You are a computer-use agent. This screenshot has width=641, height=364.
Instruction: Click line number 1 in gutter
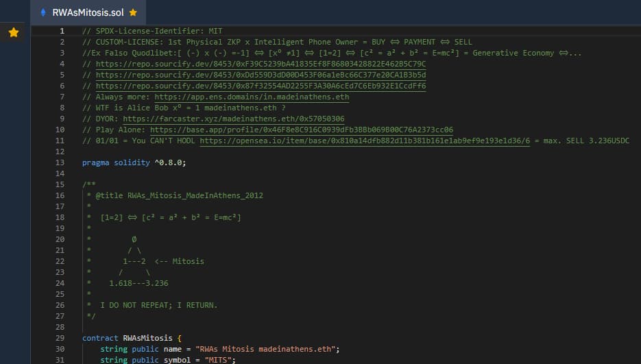62,31
